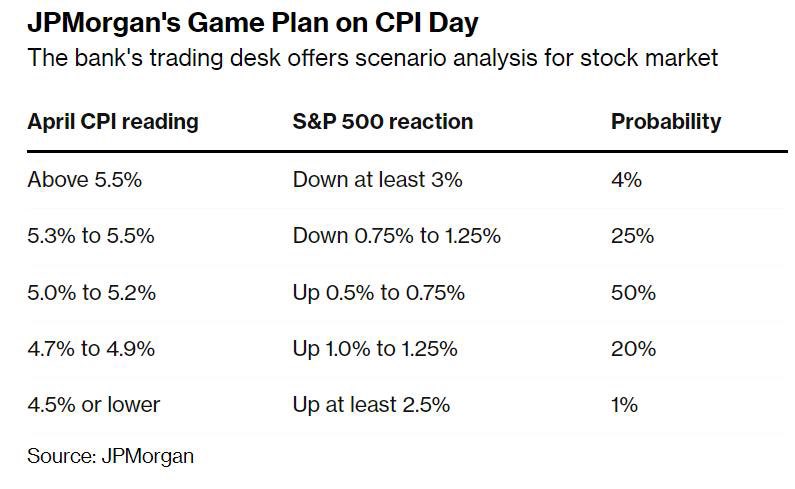Click the Probability column header
Image resolution: width=795 pixels, height=489 pixels.
[x=666, y=122]
